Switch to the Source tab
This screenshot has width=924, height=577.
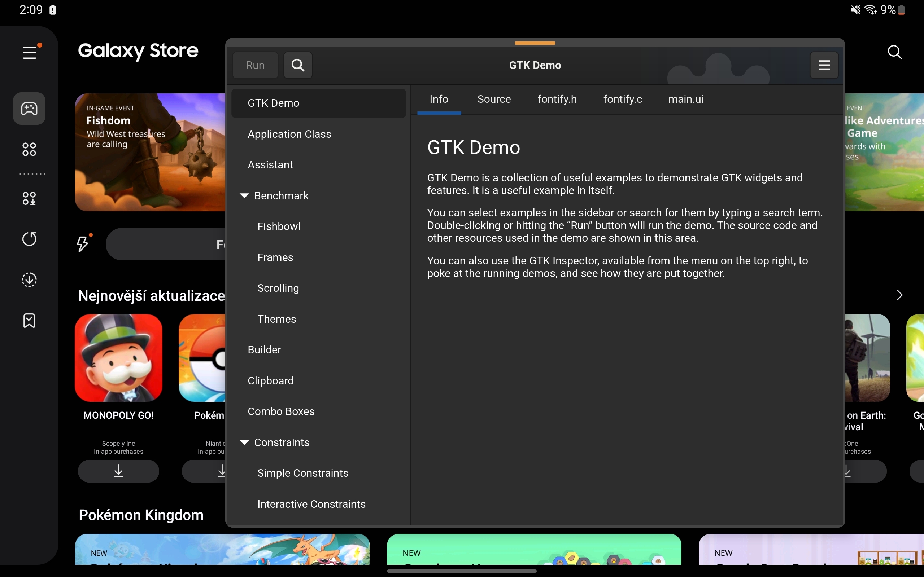pyautogui.click(x=494, y=99)
